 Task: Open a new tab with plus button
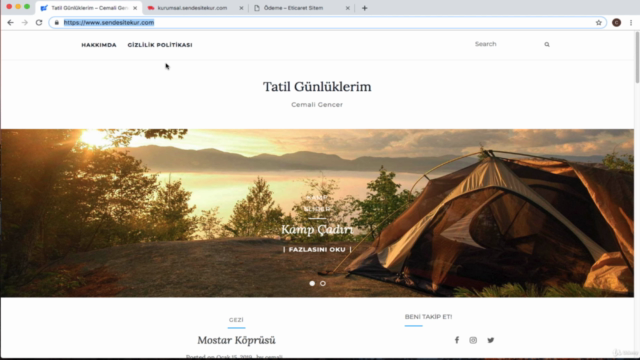click(x=364, y=8)
